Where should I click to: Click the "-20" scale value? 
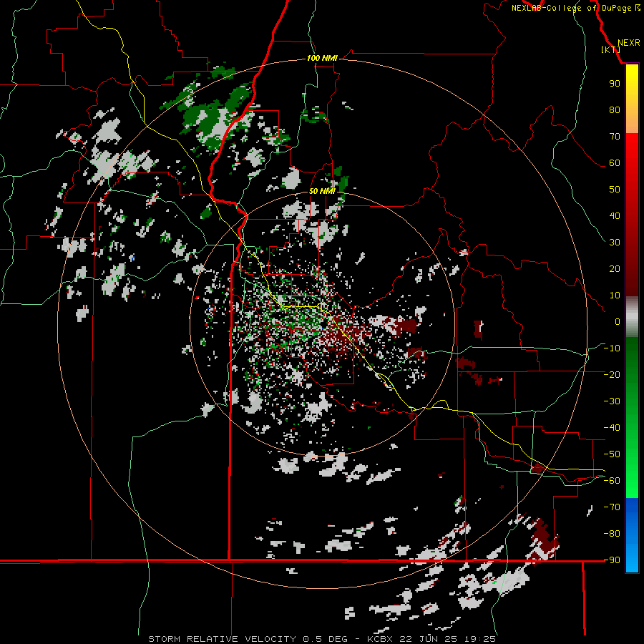click(x=612, y=374)
